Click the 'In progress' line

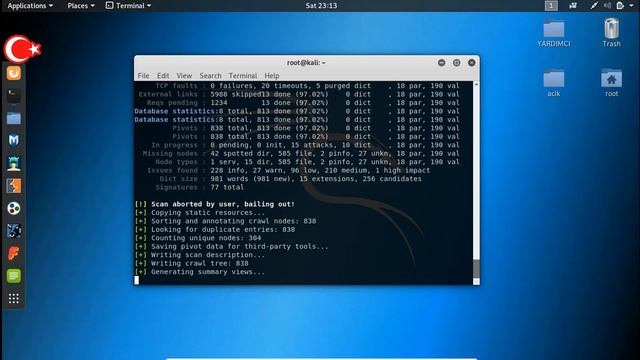[x=305, y=145]
